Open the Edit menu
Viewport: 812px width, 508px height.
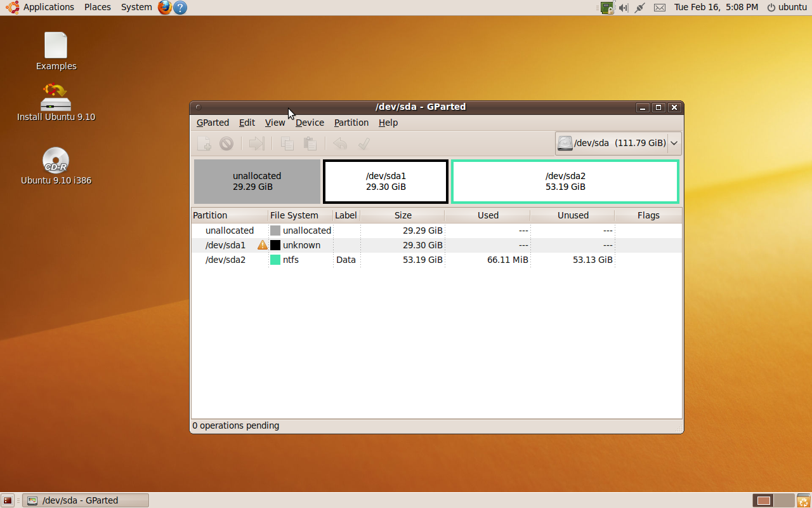[247, 123]
